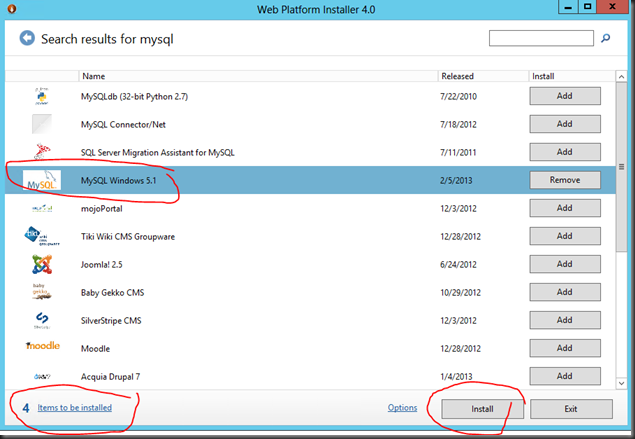This screenshot has width=635, height=439.
Task: Select MySQL Windows 5.1 row name
Action: (x=118, y=180)
